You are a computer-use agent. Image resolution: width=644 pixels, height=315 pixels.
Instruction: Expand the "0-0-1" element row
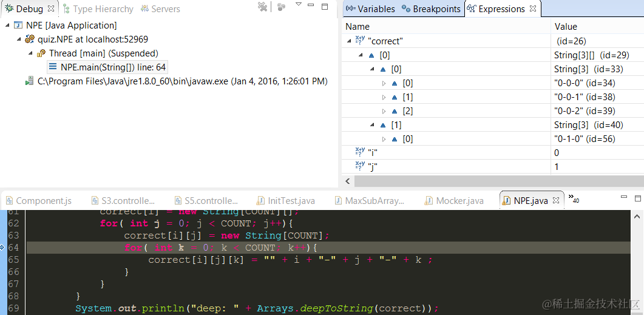pyautogui.click(x=384, y=97)
